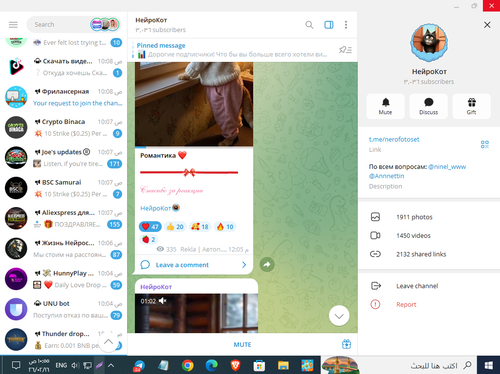Toggle the fire reaction 10

(225, 227)
